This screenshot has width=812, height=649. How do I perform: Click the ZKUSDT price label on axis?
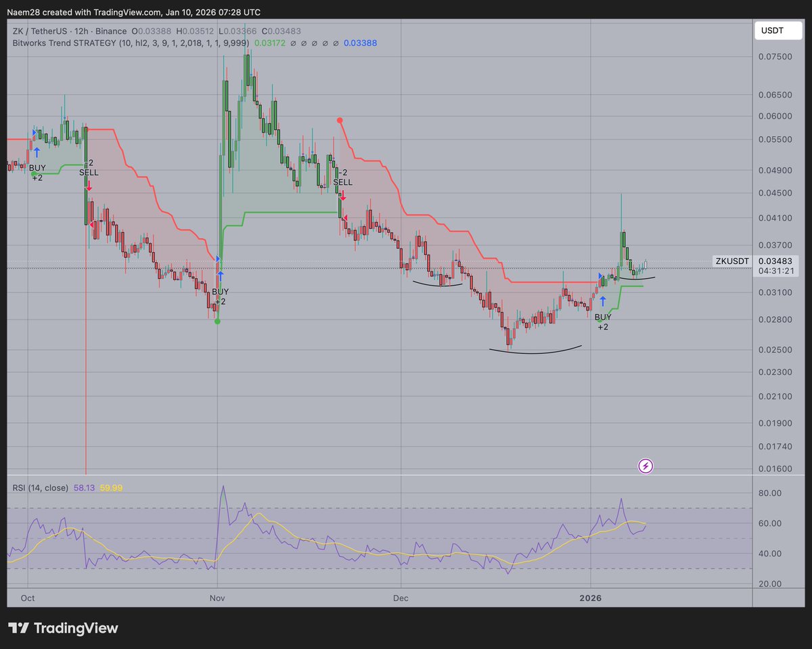[734, 261]
